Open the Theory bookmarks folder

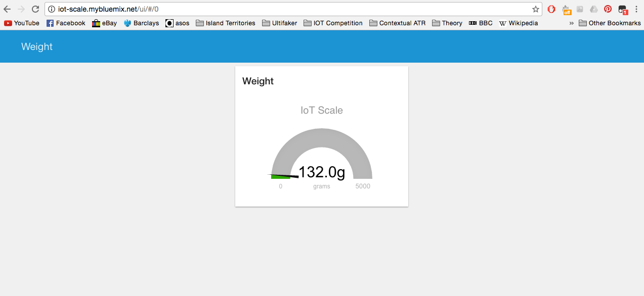point(447,23)
